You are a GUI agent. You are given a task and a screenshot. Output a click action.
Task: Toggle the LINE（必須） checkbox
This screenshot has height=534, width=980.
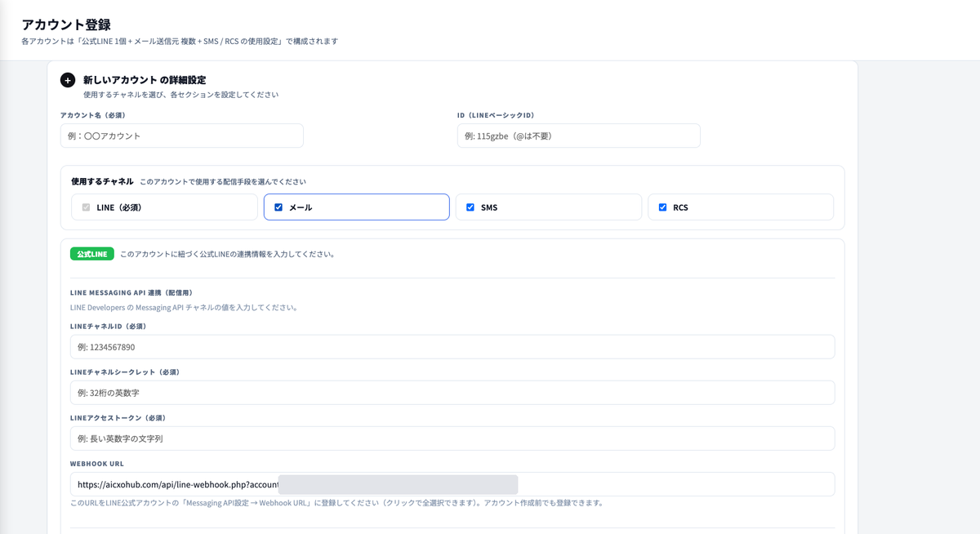(86, 207)
